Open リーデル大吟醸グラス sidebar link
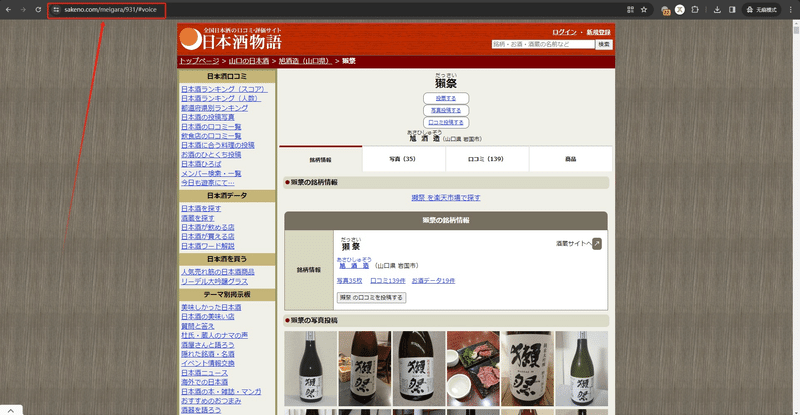Viewport: 800px width, 415px height. [214, 281]
